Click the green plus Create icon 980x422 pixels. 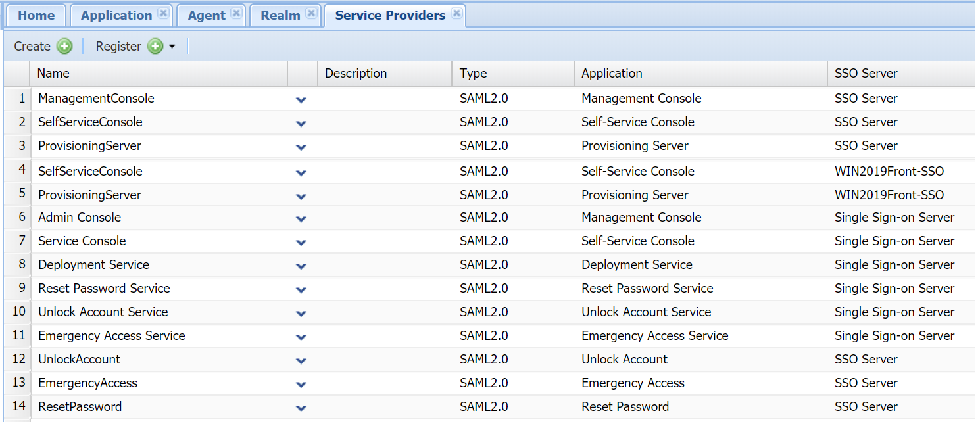click(64, 46)
